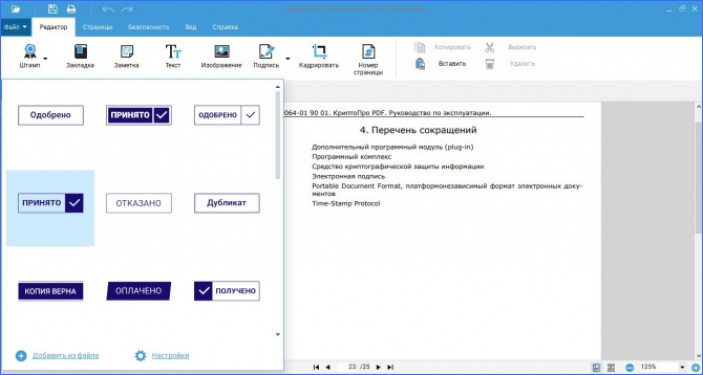Click the stamp panel scrollbar thumb
Screen dimensions: 703x375
(278, 135)
